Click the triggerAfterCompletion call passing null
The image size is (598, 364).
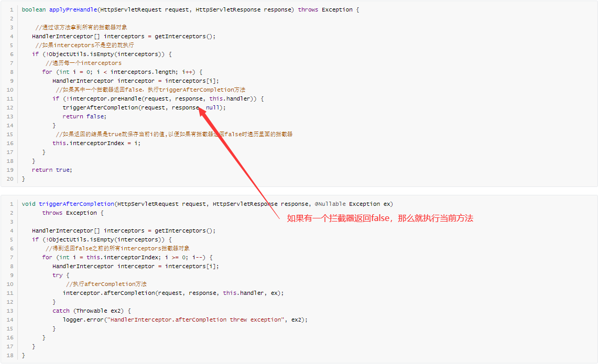143,107
